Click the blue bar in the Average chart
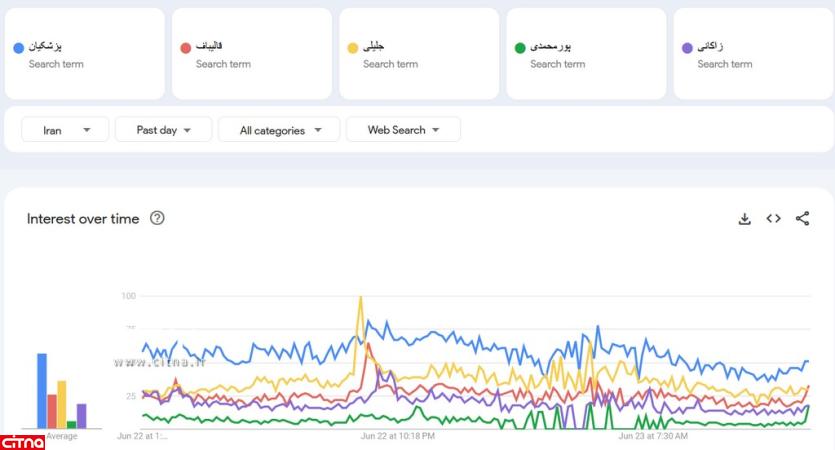The width and height of the screenshot is (835, 450). coord(42,390)
